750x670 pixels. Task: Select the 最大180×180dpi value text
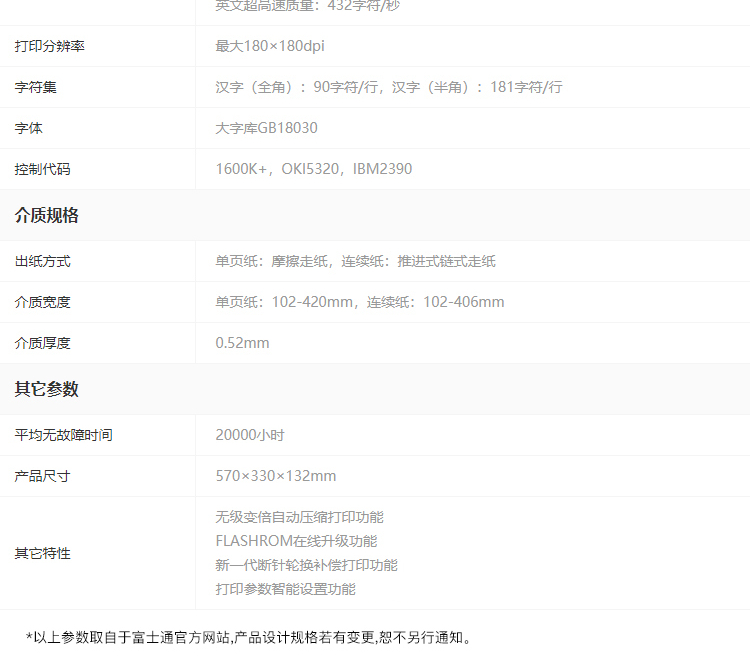(x=269, y=46)
